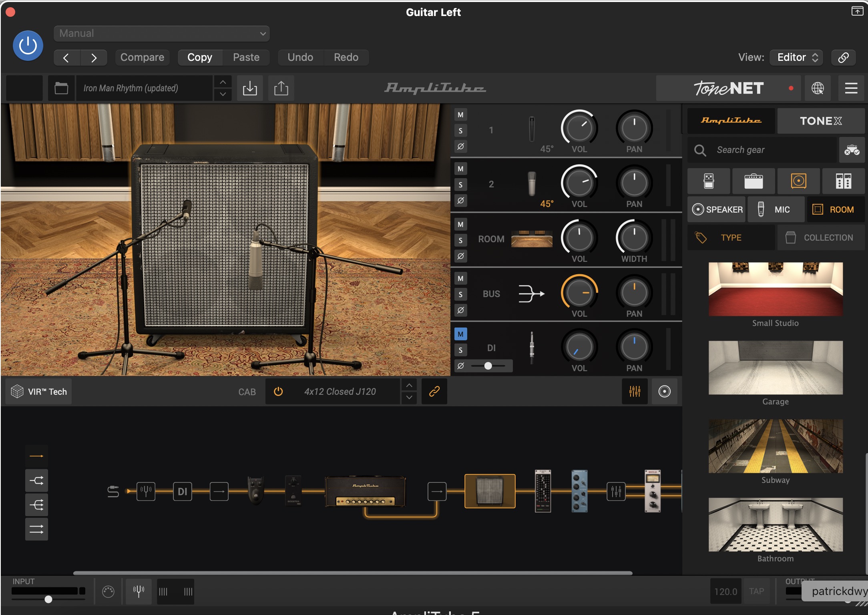This screenshot has height=615, width=868.
Task: Select the rack gear category icon
Action: (844, 181)
